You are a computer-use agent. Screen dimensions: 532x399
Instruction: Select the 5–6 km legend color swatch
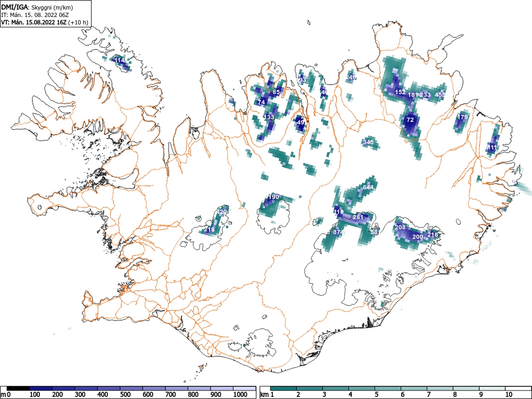388,388
